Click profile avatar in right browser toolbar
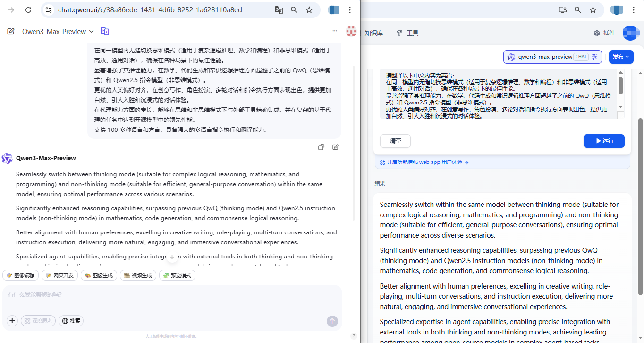Image resolution: width=644 pixels, height=343 pixels. (x=617, y=10)
